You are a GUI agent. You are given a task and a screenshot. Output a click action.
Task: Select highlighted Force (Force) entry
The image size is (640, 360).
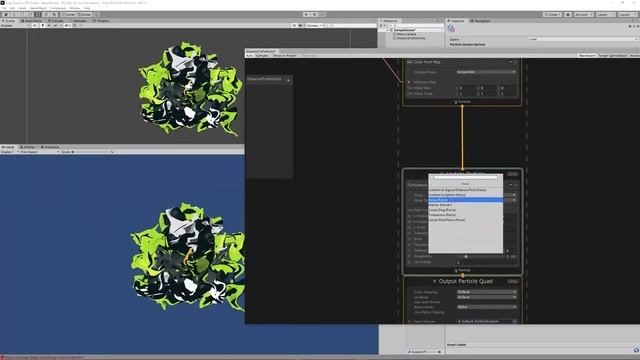point(465,200)
